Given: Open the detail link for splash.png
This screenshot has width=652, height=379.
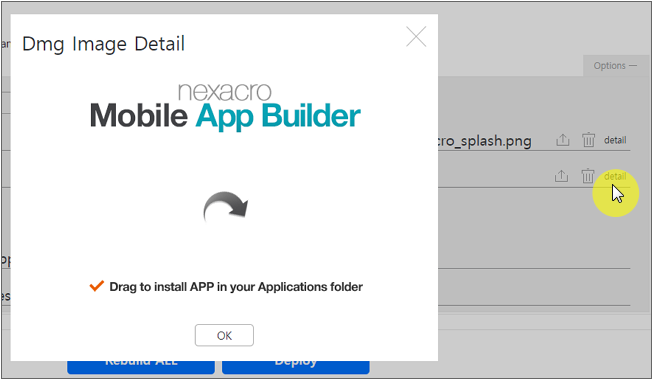Looking at the screenshot, I should [x=615, y=140].
